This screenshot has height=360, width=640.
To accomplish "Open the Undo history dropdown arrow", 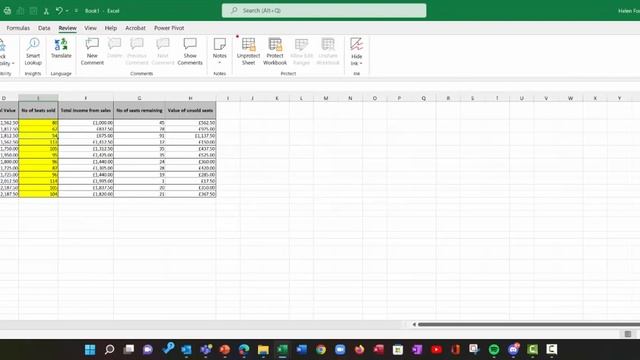I will (67, 11).
